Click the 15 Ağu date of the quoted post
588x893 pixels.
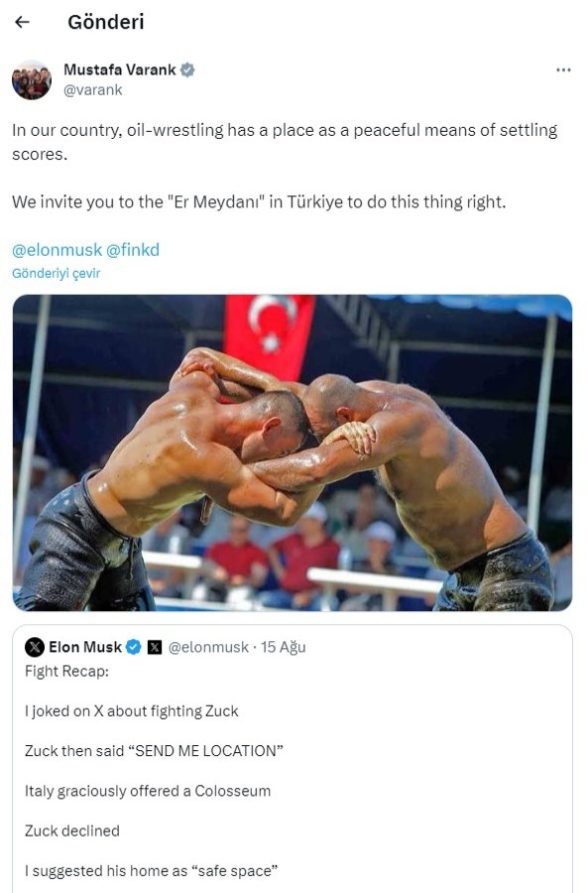[x=284, y=647]
